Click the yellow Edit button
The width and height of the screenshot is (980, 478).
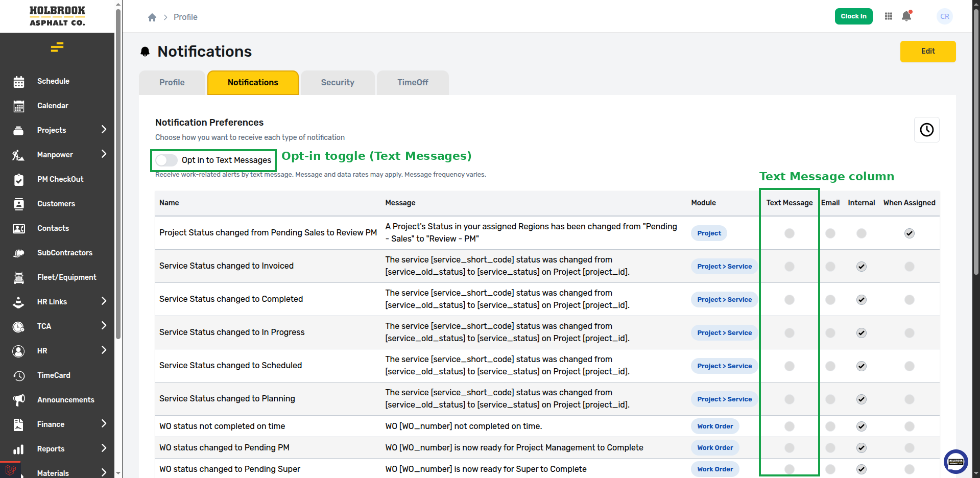tap(928, 52)
